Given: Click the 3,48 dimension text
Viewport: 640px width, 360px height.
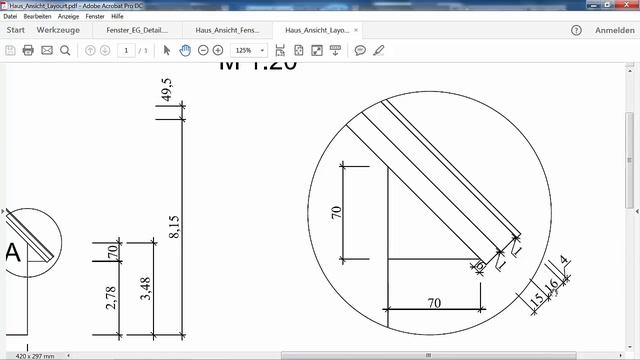Looking at the screenshot, I should 145,289.
